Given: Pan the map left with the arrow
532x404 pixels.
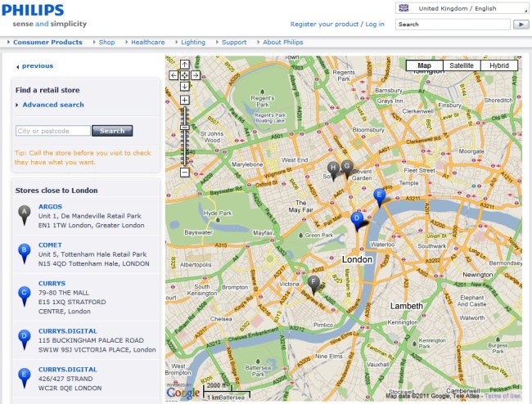Looking at the screenshot, I should click(x=174, y=75).
